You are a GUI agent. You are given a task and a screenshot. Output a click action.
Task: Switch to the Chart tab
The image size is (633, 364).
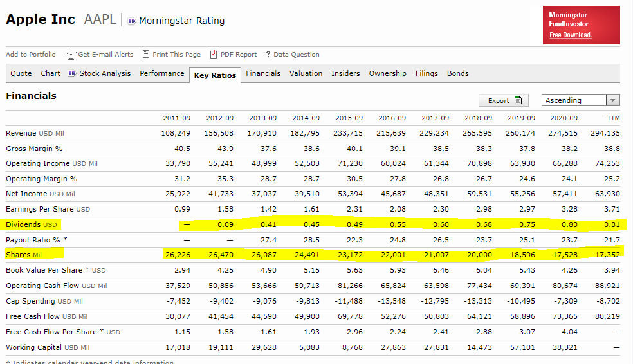[x=50, y=73]
